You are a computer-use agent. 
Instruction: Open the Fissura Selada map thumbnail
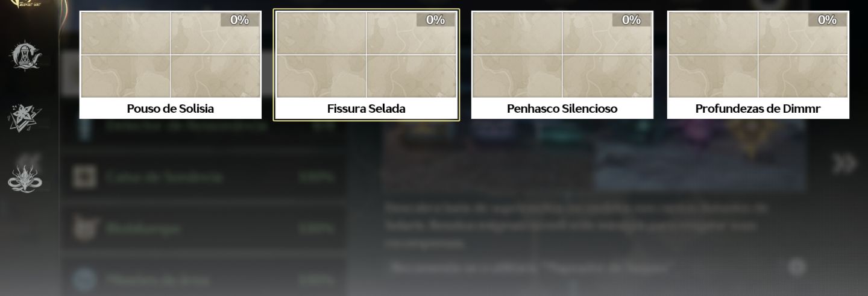point(366,55)
